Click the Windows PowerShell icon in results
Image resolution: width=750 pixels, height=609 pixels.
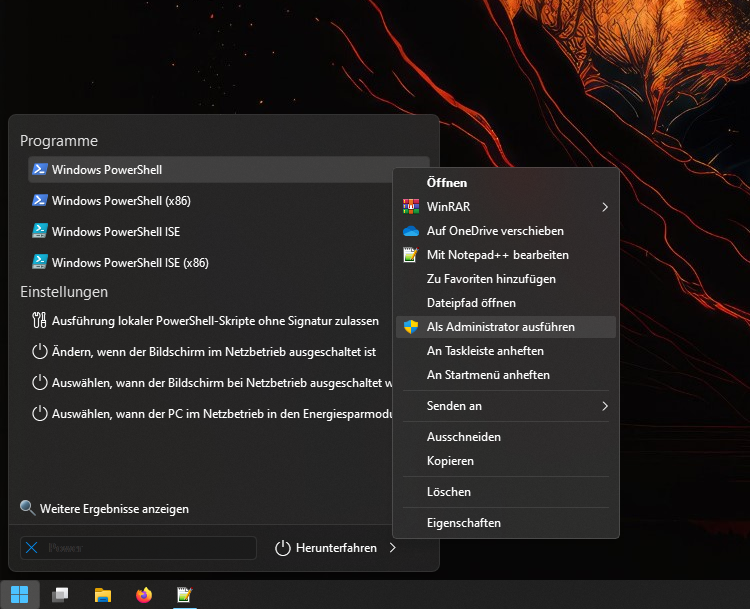pyautogui.click(x=40, y=169)
